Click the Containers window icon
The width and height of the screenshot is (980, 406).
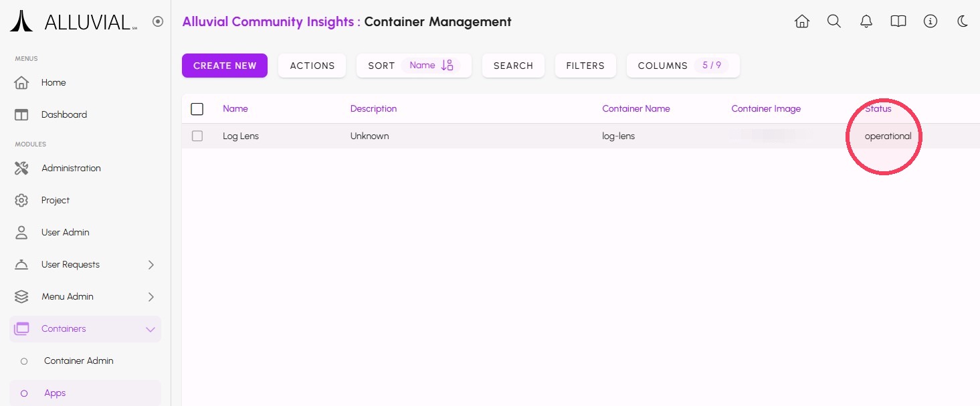click(x=21, y=328)
